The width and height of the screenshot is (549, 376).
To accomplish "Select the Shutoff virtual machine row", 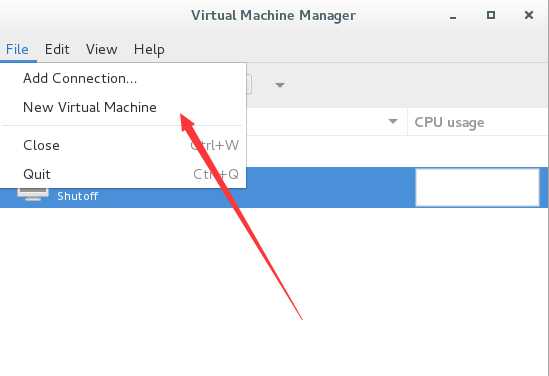I will coord(274,188).
